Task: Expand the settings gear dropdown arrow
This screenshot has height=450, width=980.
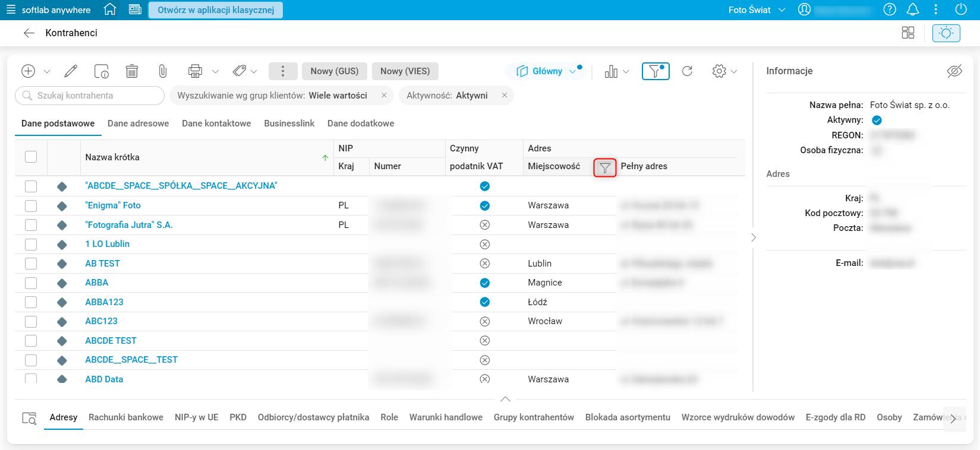Action: click(734, 72)
